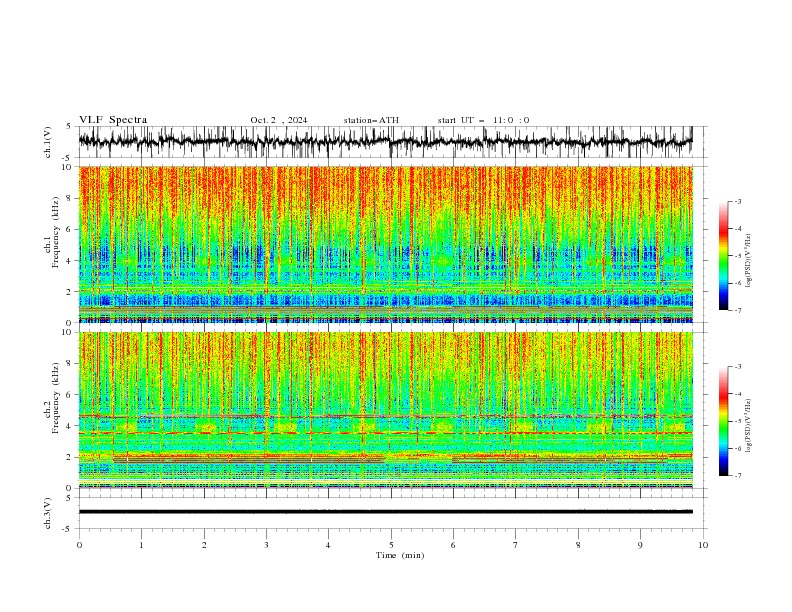Click the '-3' tick on upper colorbar
The height and width of the screenshot is (612, 792).
coord(738,201)
